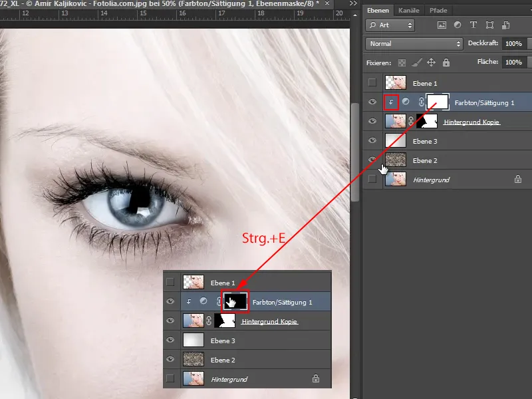Select Ebene 3 thumbnail in Ebenen panel
Image resolution: width=532 pixels, height=399 pixels.
[x=396, y=140]
